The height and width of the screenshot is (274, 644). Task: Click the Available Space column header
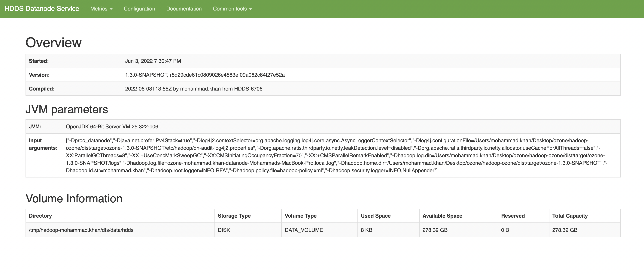442,216
